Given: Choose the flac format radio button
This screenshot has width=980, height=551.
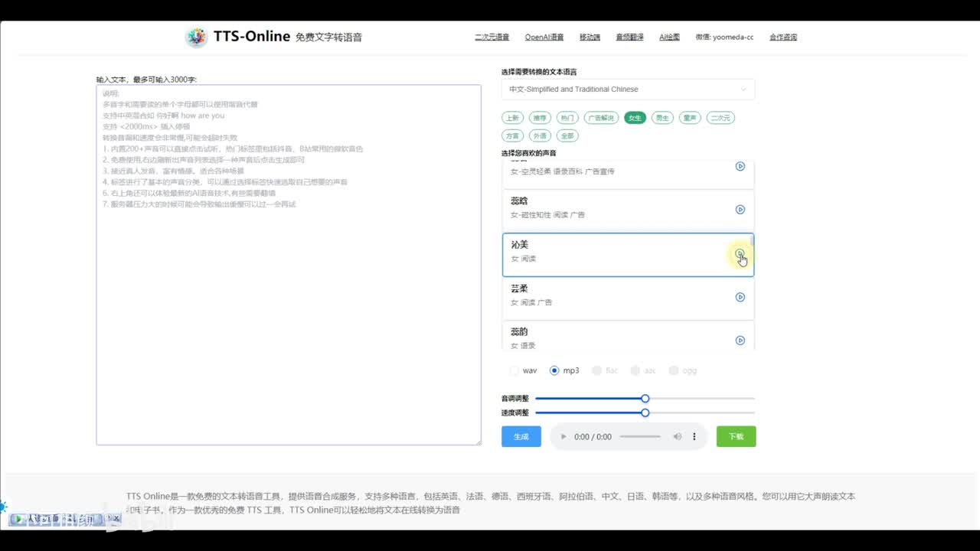Looking at the screenshot, I should tap(597, 370).
